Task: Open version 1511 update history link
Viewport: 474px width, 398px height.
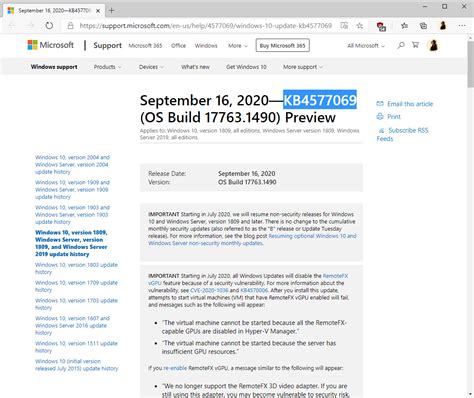Action: pyautogui.click(x=76, y=347)
